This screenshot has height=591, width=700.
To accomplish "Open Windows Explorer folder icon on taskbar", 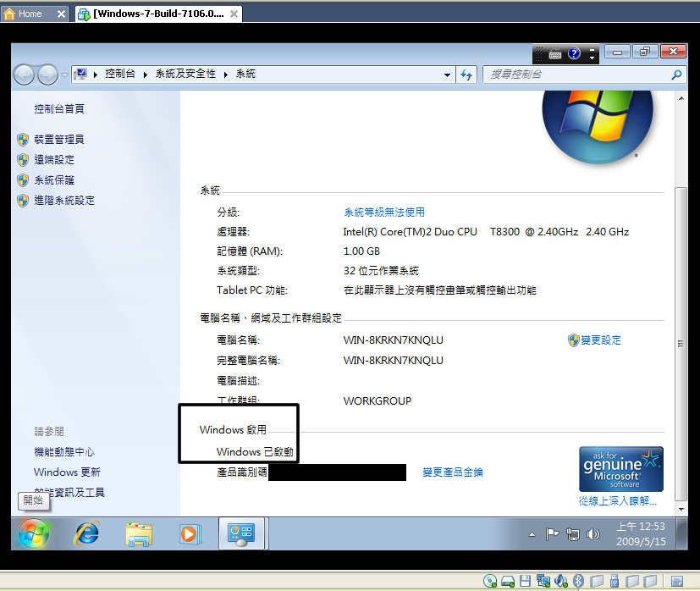I will [138, 533].
